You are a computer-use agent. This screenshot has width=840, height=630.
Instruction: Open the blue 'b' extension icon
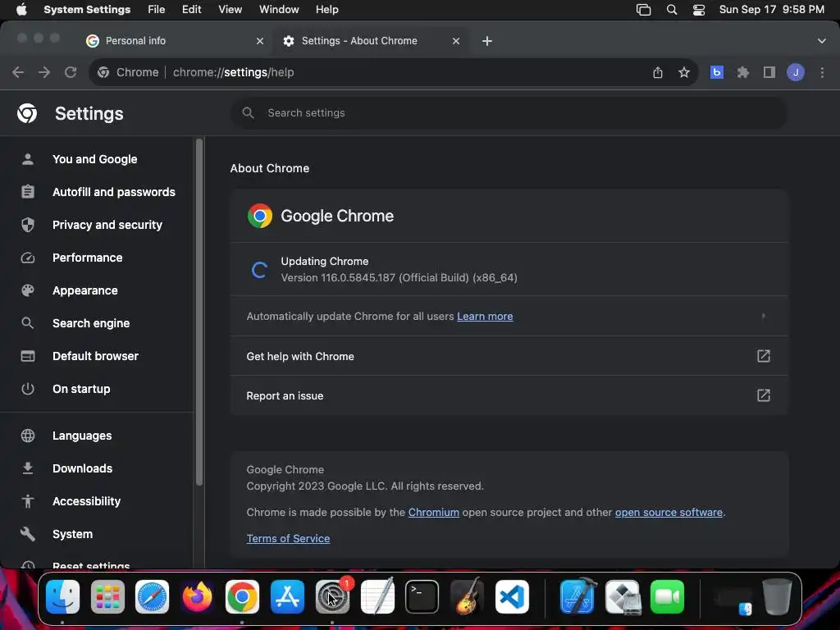coord(717,72)
